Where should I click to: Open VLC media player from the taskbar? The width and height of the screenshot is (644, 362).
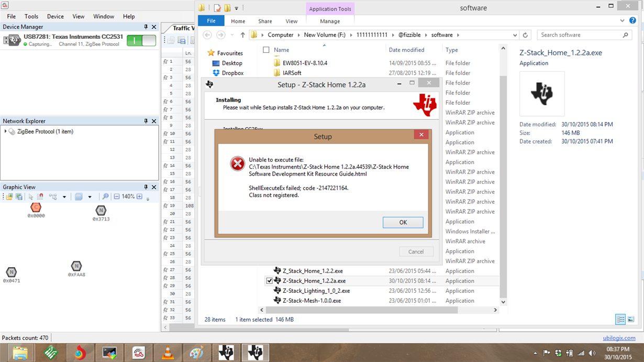click(168, 353)
